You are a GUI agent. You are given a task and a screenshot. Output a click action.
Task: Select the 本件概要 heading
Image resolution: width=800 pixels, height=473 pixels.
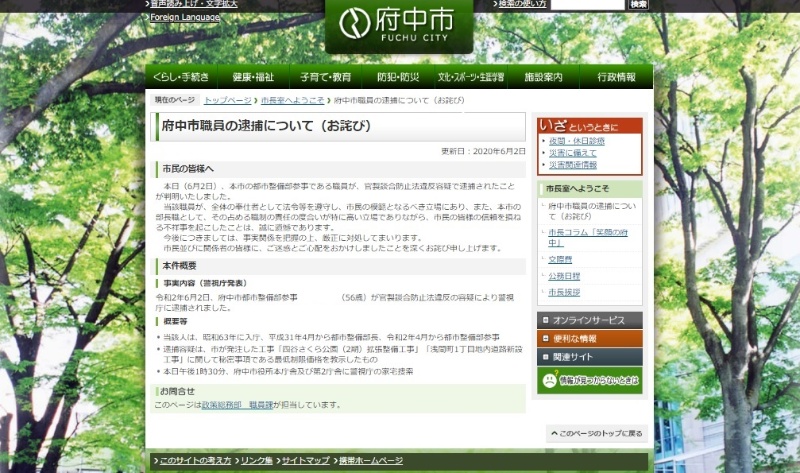click(179, 266)
